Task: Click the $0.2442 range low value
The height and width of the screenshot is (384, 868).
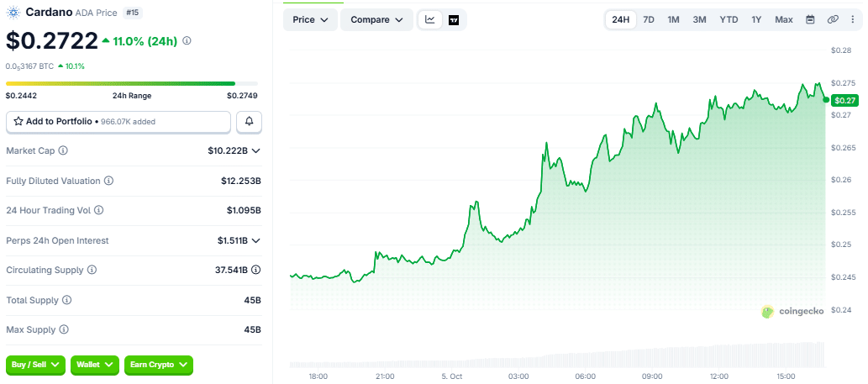Action: coord(21,96)
